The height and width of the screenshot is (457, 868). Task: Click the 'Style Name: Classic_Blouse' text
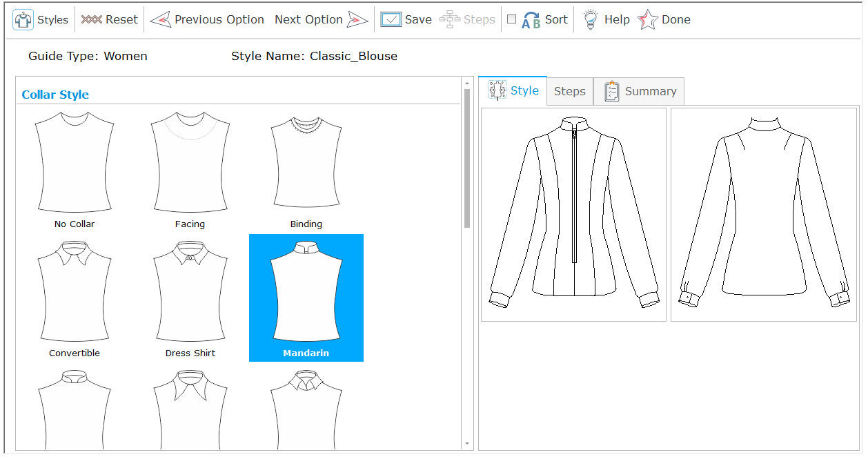pyautogui.click(x=315, y=56)
